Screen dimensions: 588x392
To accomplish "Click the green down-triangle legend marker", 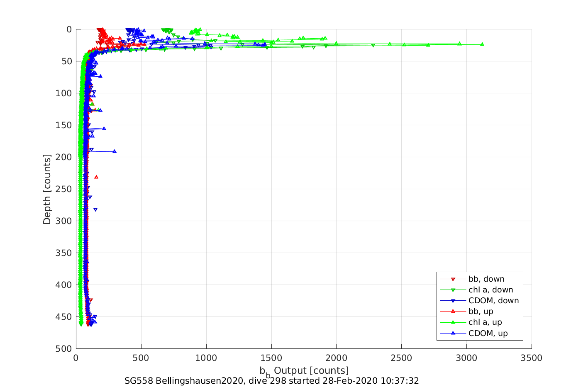I will 453,290.
